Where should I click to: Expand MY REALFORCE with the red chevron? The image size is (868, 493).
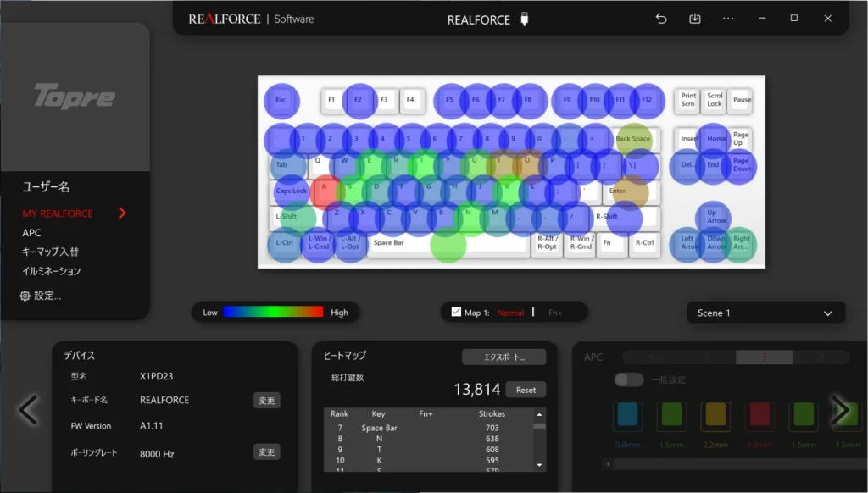point(122,213)
